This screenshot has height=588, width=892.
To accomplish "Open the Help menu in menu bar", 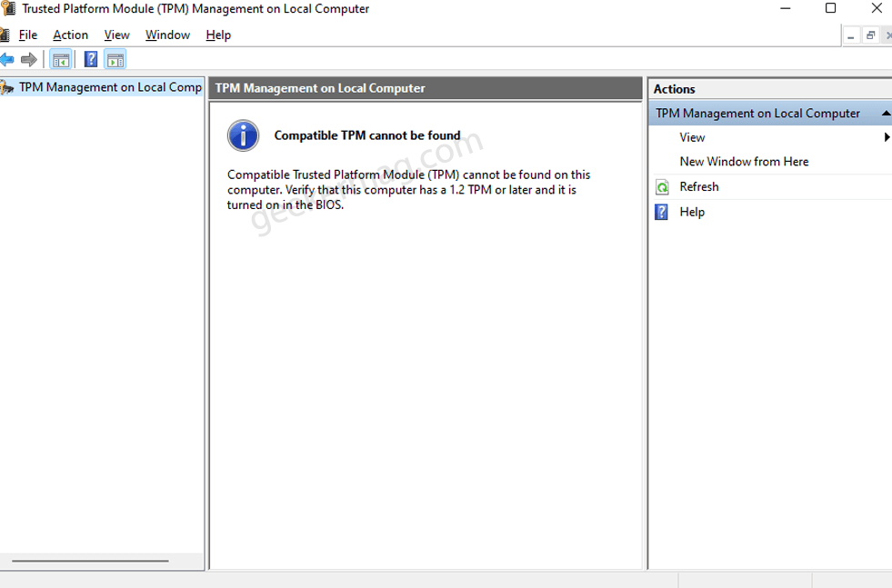I will tap(218, 35).
